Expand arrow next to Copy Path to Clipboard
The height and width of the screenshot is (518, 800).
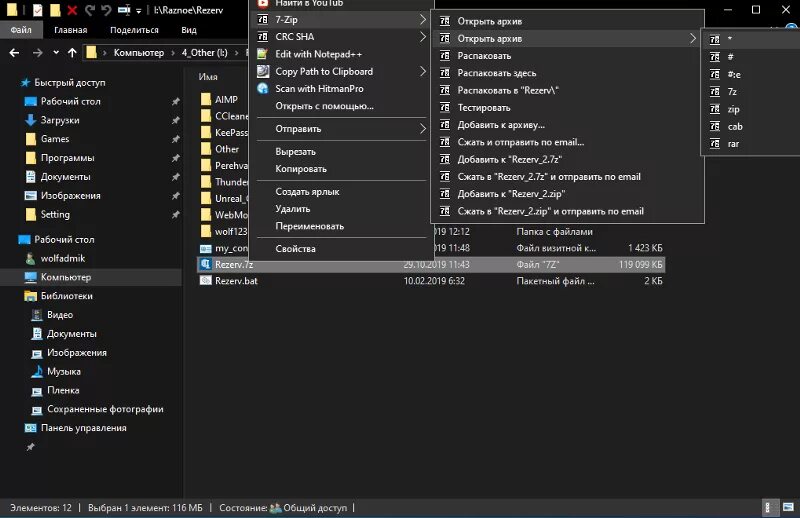(x=422, y=71)
